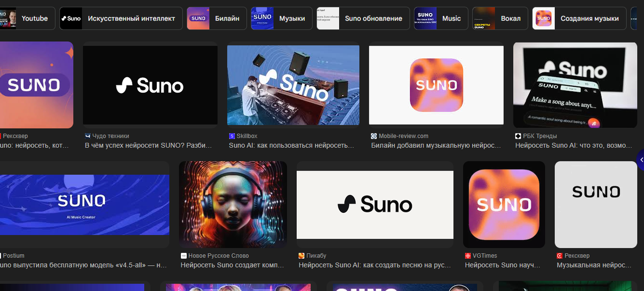Click the Skillbox source favicon
The width and height of the screenshot is (644, 291).
point(232,136)
